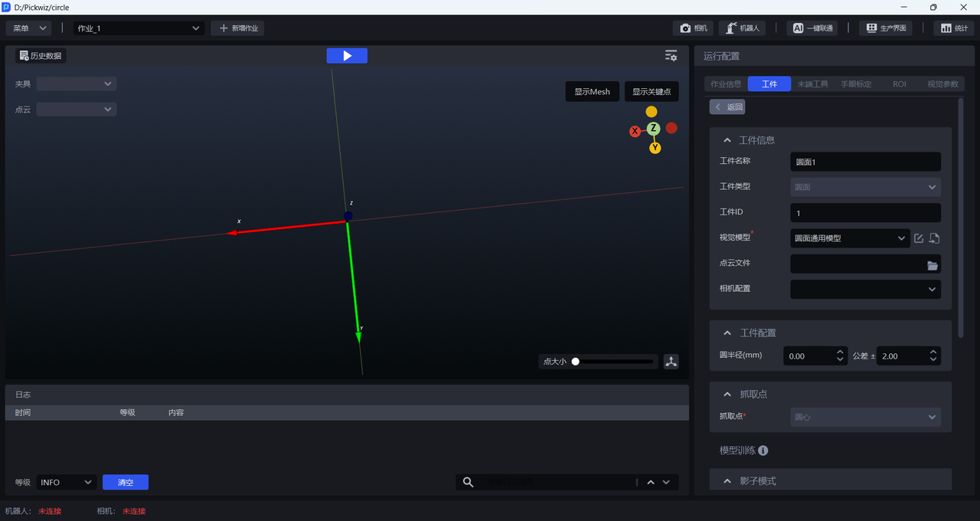Collapse the 工件信息 section
The height and width of the screenshot is (521, 980).
pyautogui.click(x=727, y=140)
